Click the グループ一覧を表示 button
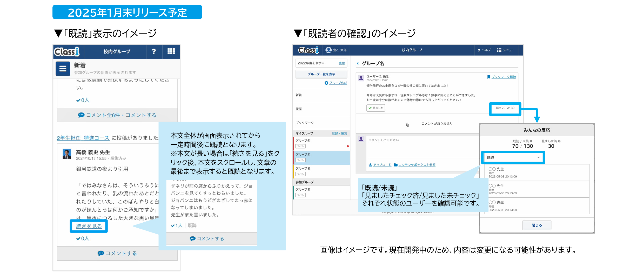The image size is (644, 279). tap(321, 74)
